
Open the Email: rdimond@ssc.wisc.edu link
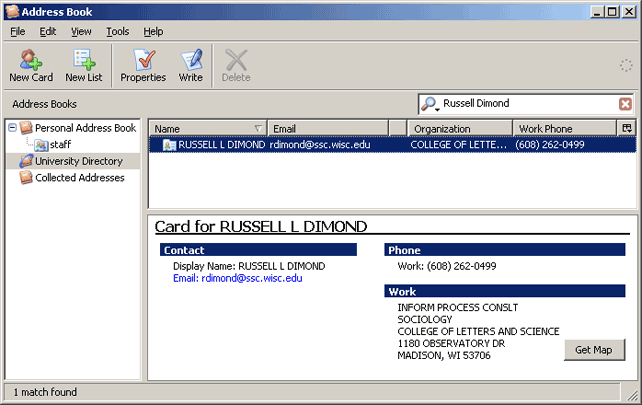(x=237, y=278)
